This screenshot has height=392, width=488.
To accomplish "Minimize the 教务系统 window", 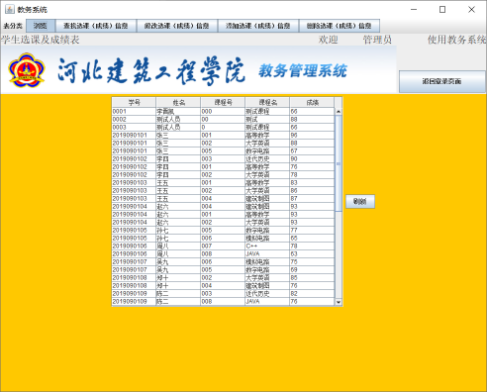I will click(414, 9).
